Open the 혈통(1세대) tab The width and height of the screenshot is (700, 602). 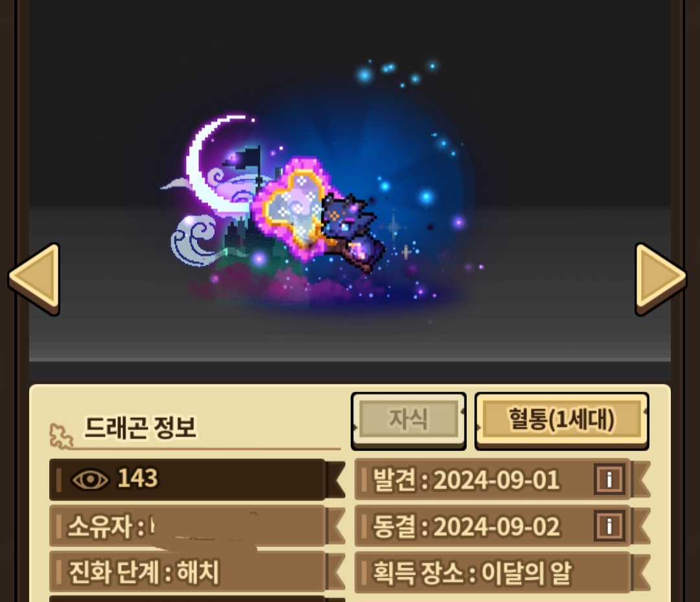[x=561, y=421]
